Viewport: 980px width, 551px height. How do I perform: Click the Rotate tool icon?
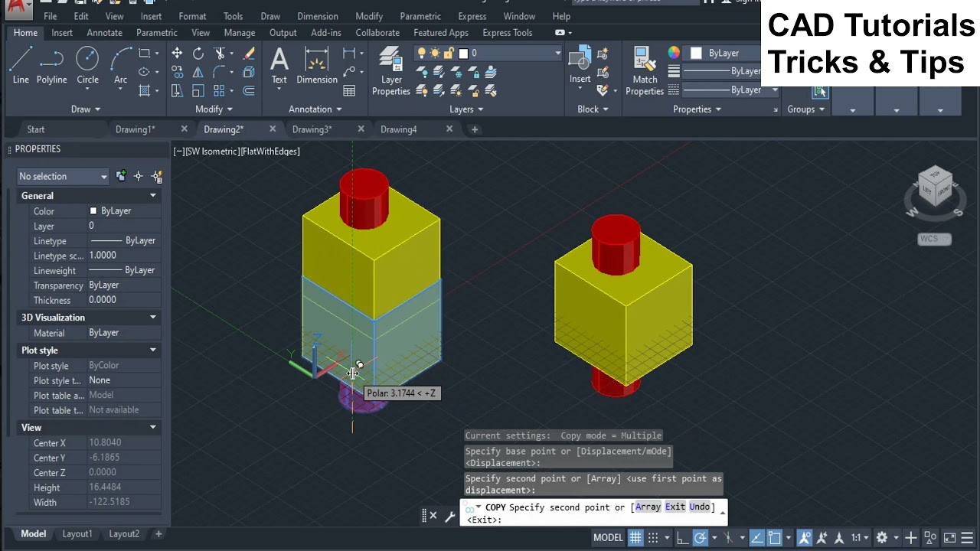click(x=198, y=53)
